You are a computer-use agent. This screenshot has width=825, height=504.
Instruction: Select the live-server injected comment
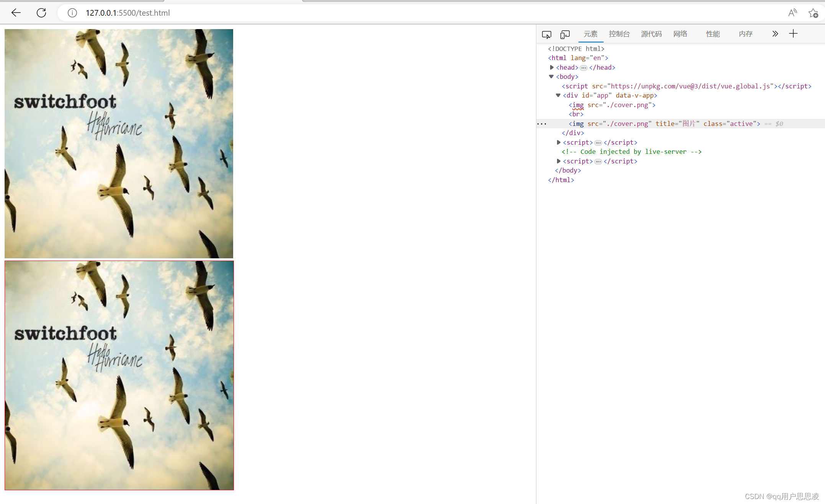click(632, 152)
